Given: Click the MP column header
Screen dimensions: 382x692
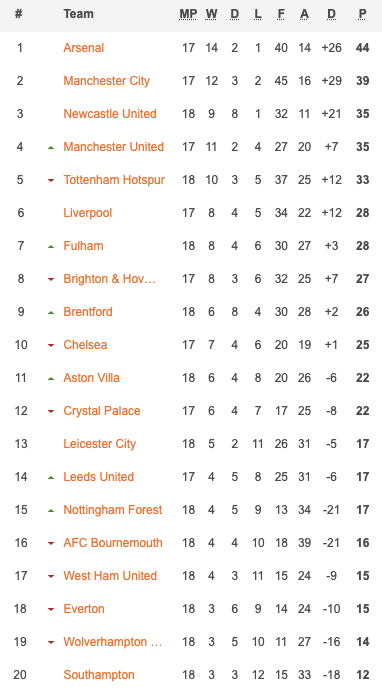Looking at the screenshot, I should tap(188, 14).
